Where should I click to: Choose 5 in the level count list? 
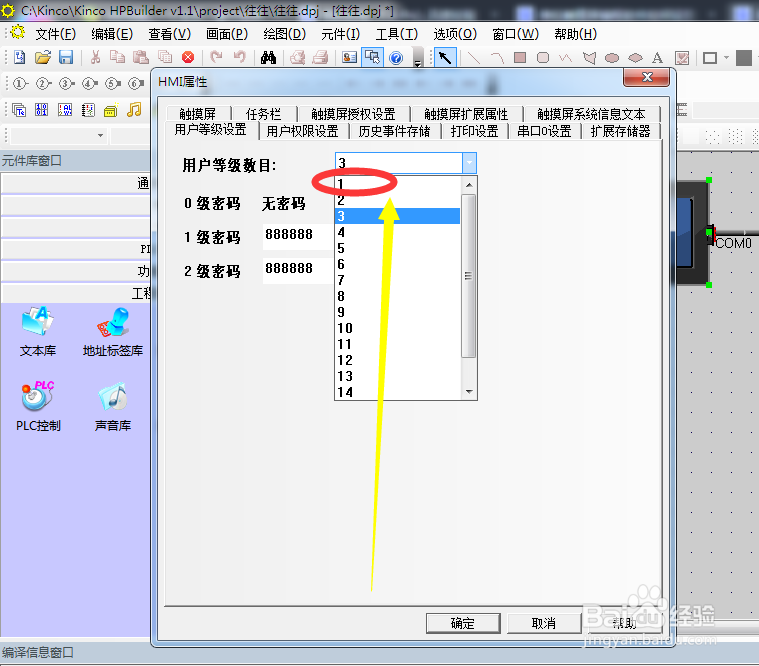coord(397,248)
